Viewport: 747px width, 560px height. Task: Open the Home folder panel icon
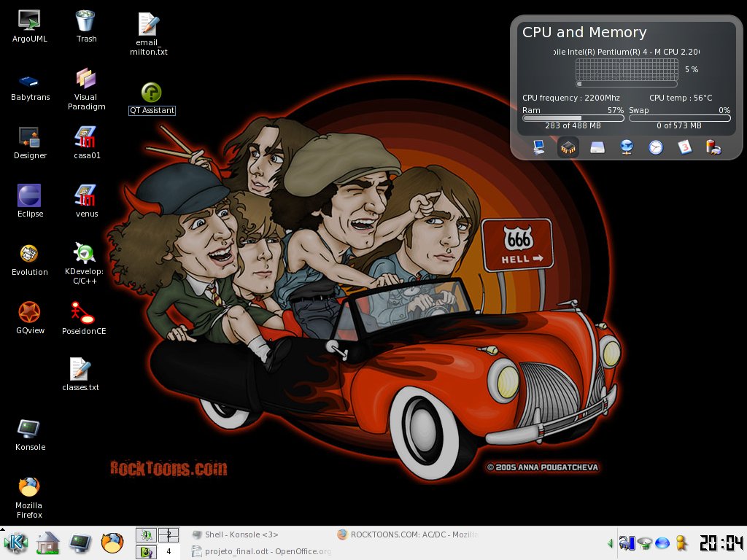point(48,543)
